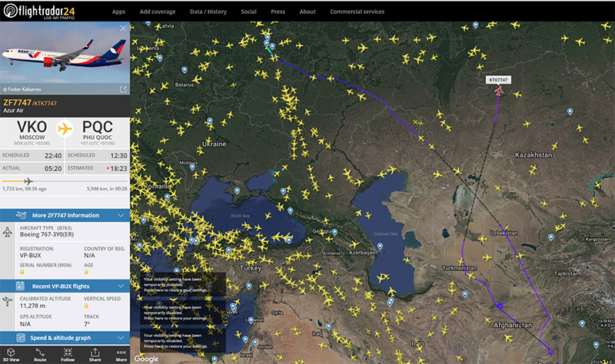Click the actual departure time 05:20
Screen dimensions: 615x364
53,168
